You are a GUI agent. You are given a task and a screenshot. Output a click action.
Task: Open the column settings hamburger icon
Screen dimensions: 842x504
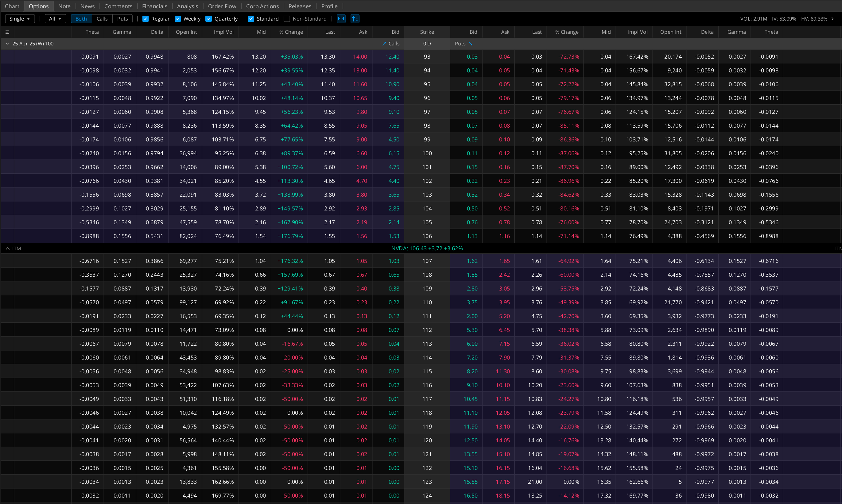pyautogui.click(x=7, y=32)
